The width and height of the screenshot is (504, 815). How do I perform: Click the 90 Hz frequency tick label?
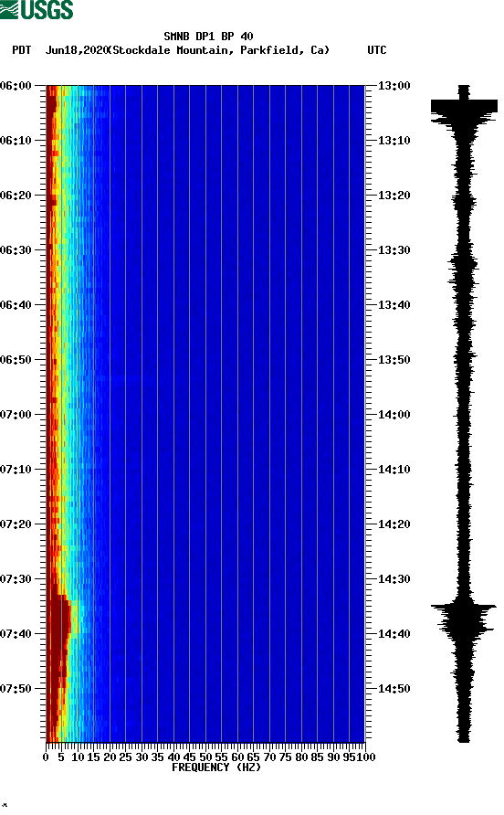tap(333, 757)
